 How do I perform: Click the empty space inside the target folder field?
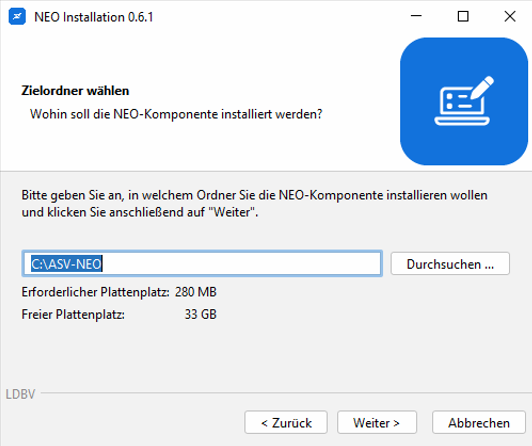pyautogui.click(x=241, y=264)
